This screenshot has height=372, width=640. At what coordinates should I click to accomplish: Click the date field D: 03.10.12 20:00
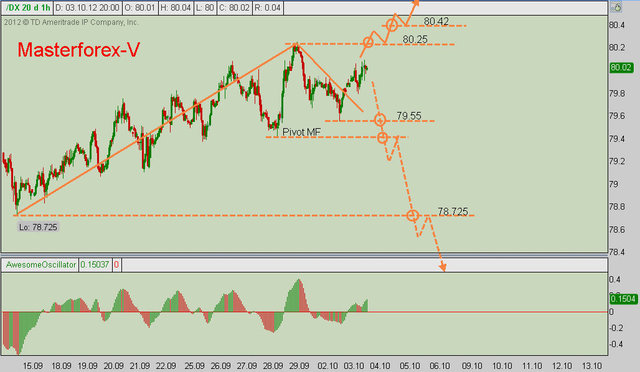[87, 8]
